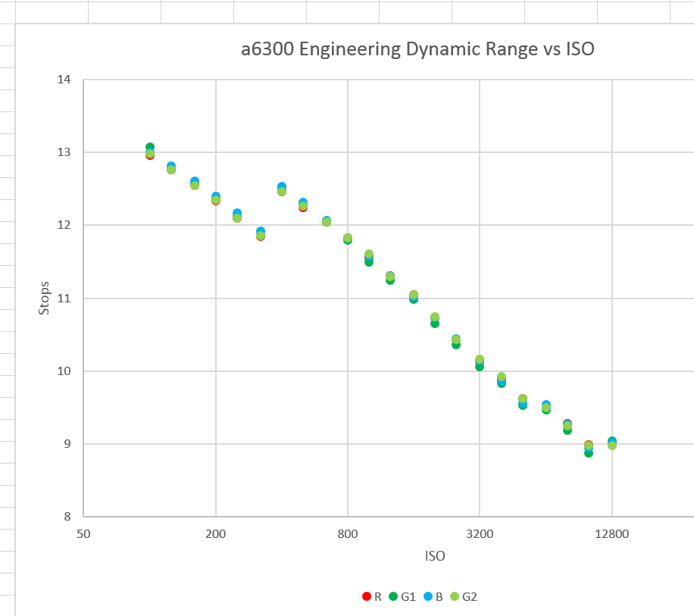Select the y-axis label 13

(64, 152)
